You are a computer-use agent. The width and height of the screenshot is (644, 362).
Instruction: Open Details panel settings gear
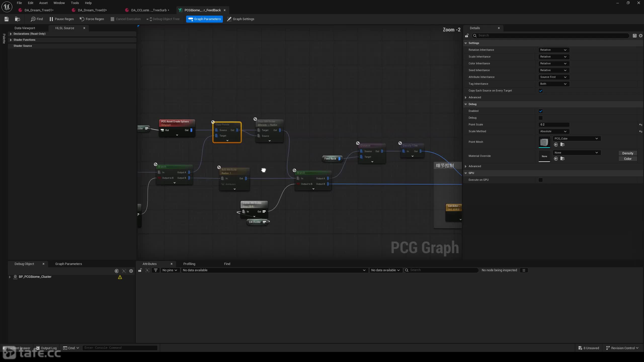pos(641,36)
